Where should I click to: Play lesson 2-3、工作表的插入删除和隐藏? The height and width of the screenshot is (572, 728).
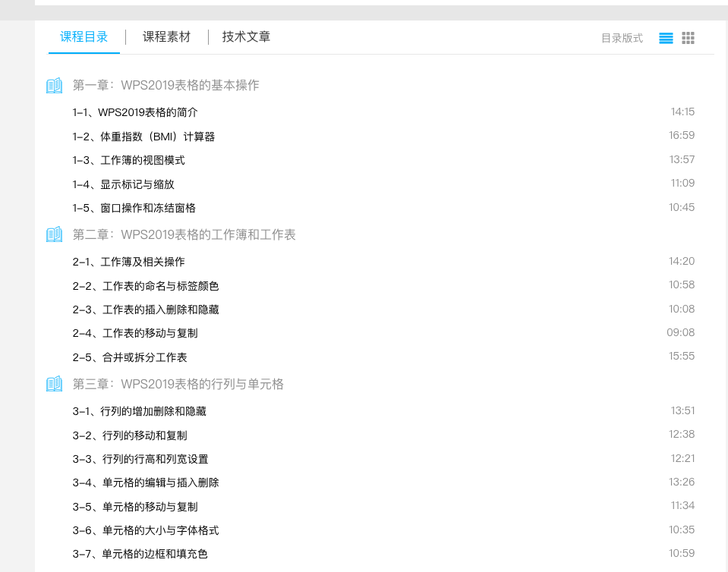tap(146, 310)
